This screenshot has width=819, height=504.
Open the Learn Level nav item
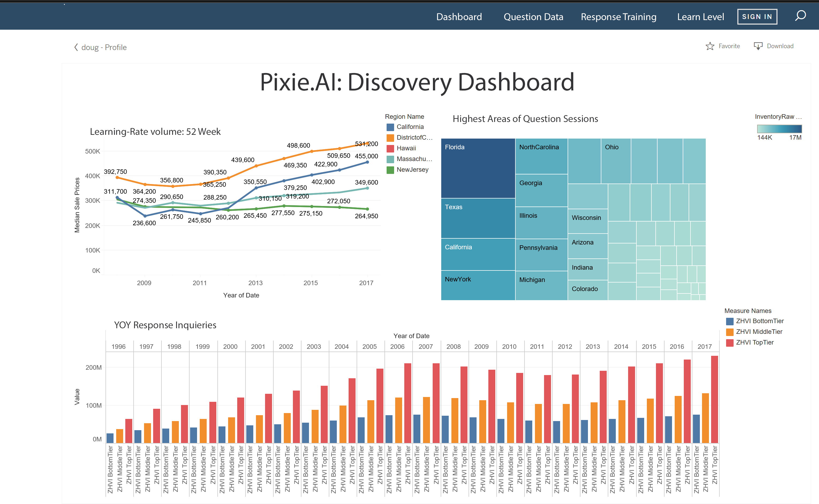pyautogui.click(x=700, y=17)
